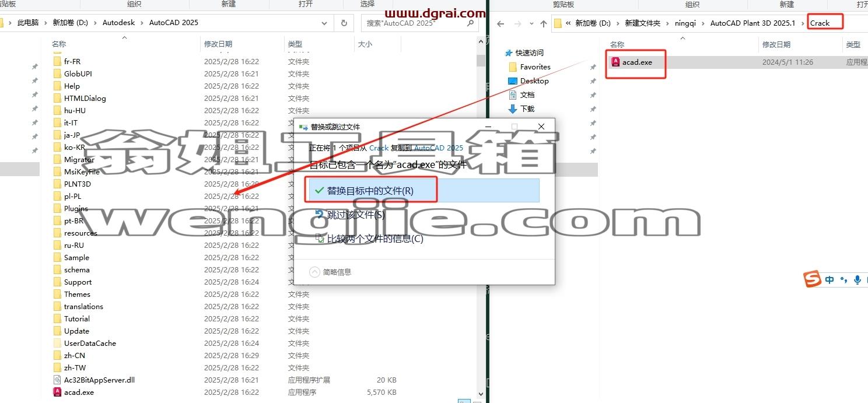868x403 pixels.
Task: Click AutoCAD Plant 3D 2025.1 breadcrumb
Action: pyautogui.click(x=752, y=23)
